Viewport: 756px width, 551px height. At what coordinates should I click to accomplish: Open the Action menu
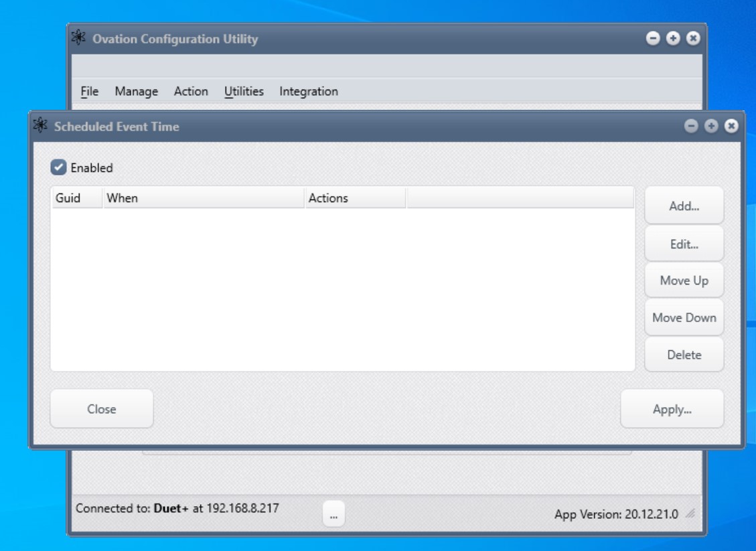191,91
